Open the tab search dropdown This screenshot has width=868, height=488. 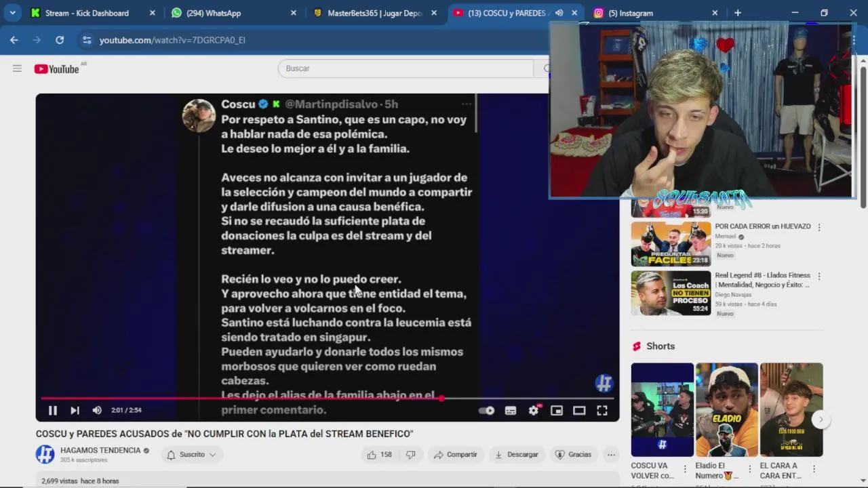12,13
